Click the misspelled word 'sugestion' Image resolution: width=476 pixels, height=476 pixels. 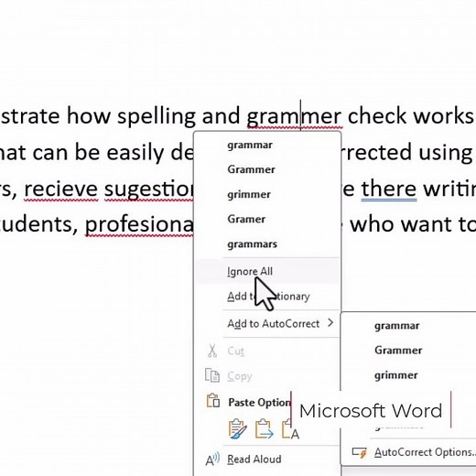click(149, 189)
